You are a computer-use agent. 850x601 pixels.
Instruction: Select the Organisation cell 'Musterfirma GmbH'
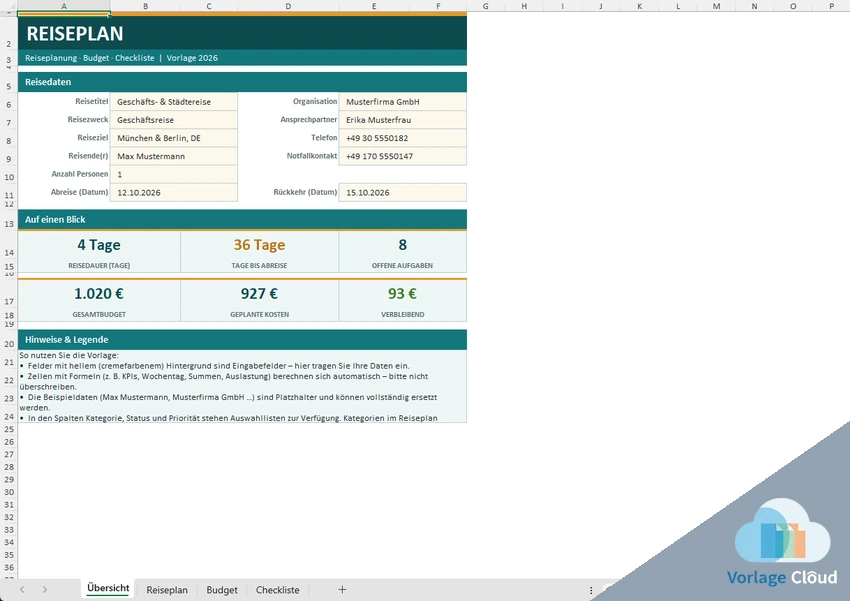(402, 101)
